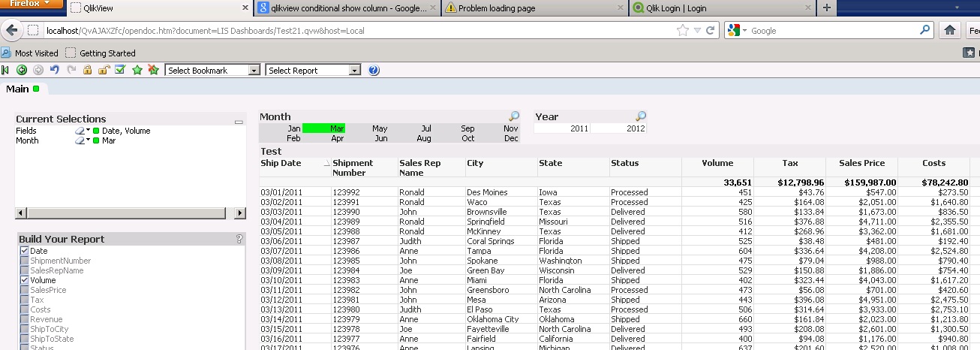Click Build Your Report help question mark
The width and height of the screenshot is (980, 350).
239,239
